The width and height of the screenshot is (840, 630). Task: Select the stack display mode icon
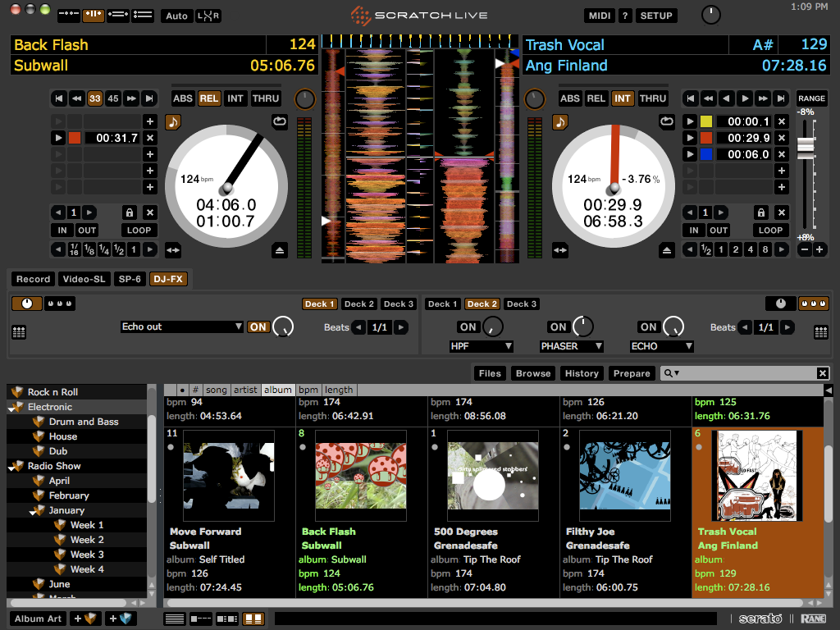coord(143,15)
